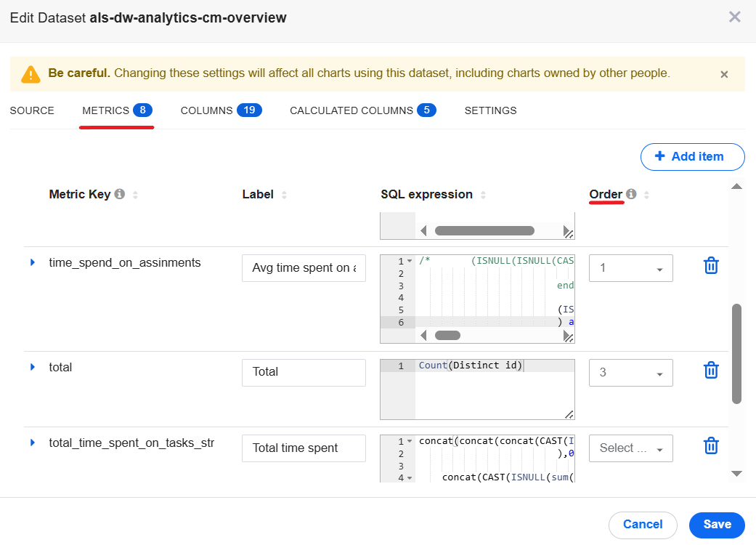Switch to the Metrics tab
The image size is (756, 545).
117,110
